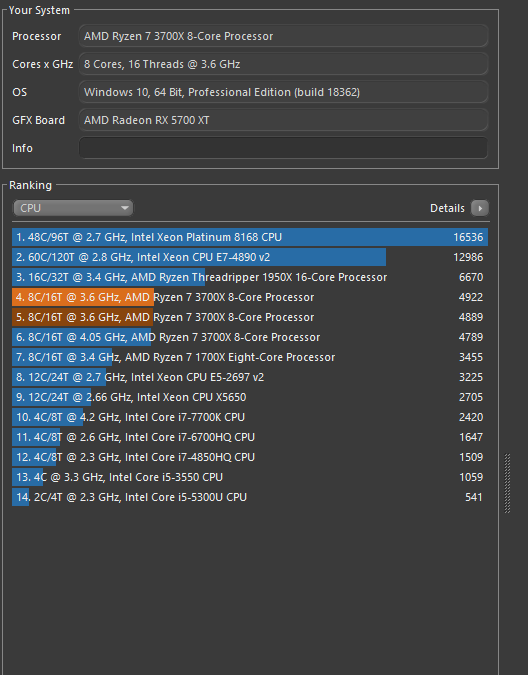Select the Threadripper 1950X ranking entry
This screenshot has width=528, height=675.
(x=250, y=277)
